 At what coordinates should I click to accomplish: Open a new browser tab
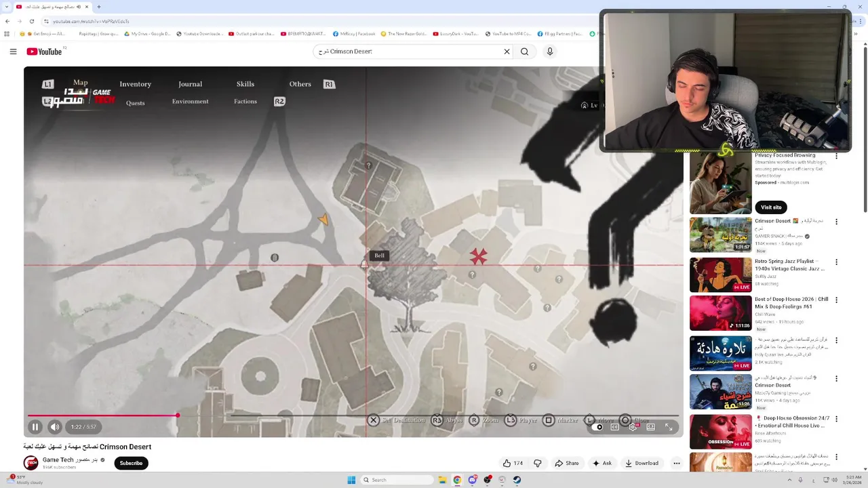(99, 7)
